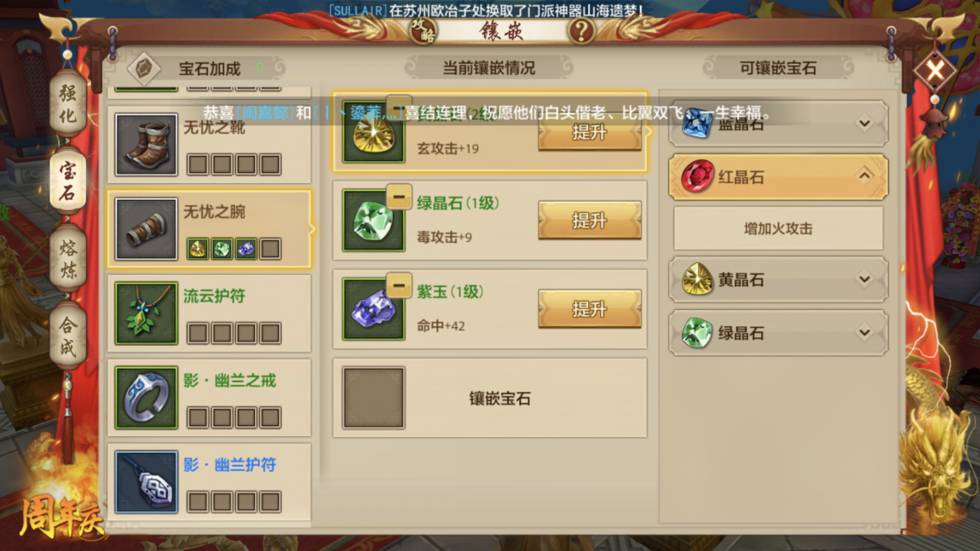Pick the 影·幽兰护符 talisman icon
The height and width of the screenshot is (551, 980).
pyautogui.click(x=147, y=482)
